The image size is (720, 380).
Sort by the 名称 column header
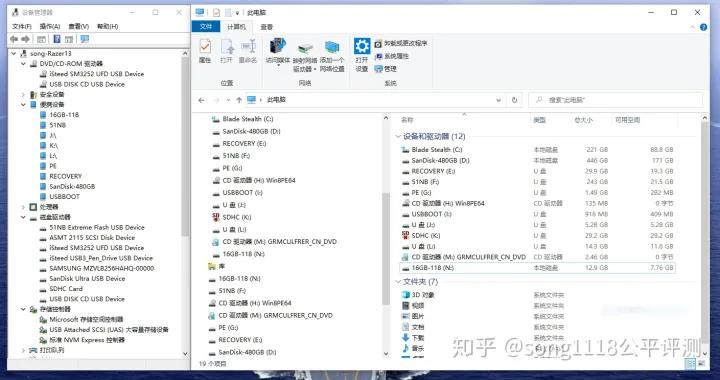point(407,120)
